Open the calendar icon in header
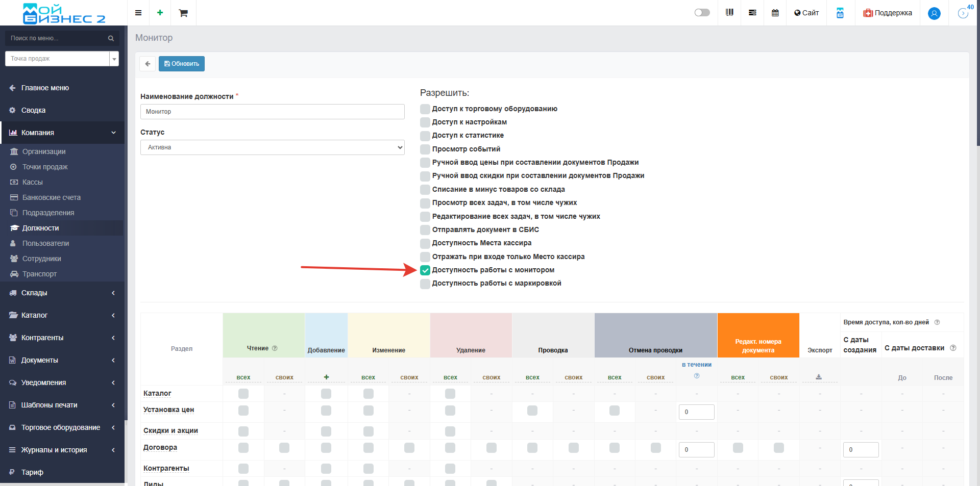Screen dimensions: 980x486 (775, 13)
